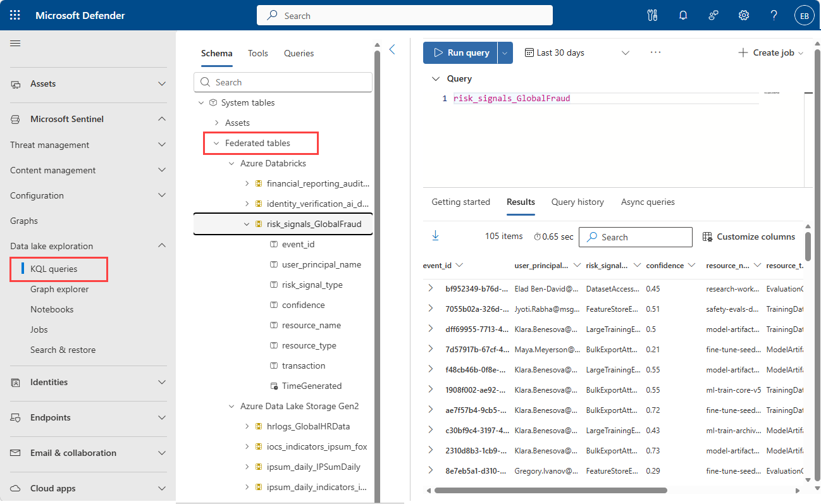
Task: Expand the result row starting bf952349
Action: (431, 288)
